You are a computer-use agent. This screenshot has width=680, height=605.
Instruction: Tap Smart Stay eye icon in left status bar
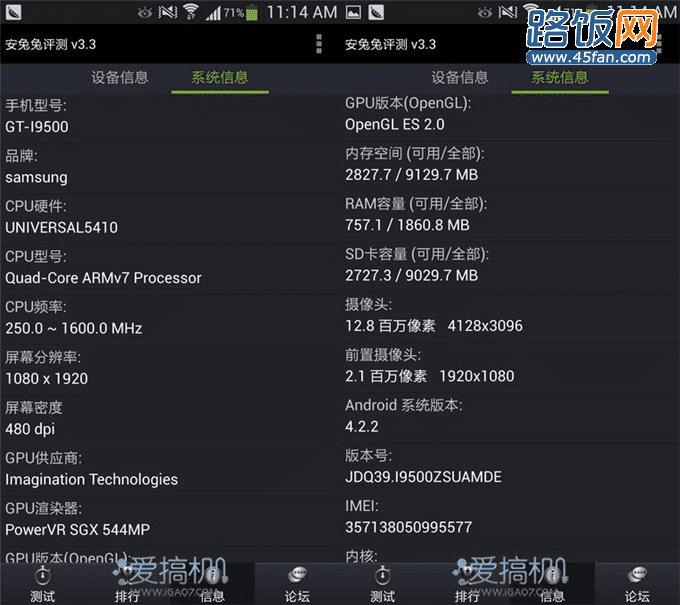click(x=145, y=13)
